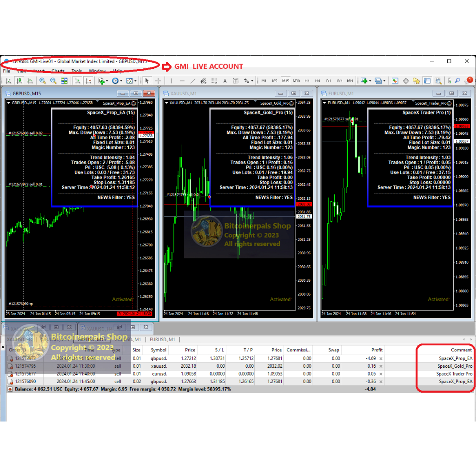The image size is (476, 476).
Task: Select the text tool A
Action: 225,81
